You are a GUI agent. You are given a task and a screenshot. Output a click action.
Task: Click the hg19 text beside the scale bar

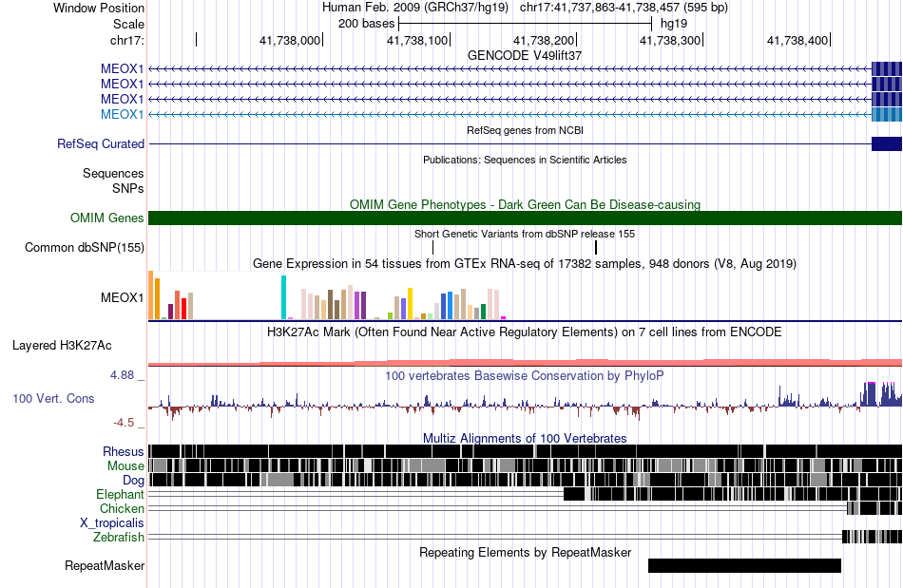point(674,24)
